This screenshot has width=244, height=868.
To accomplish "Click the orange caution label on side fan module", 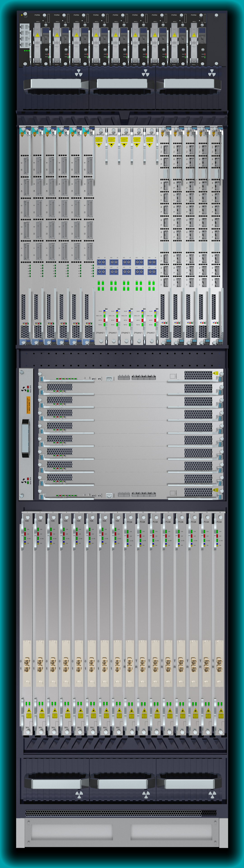I will (x=28, y=405).
